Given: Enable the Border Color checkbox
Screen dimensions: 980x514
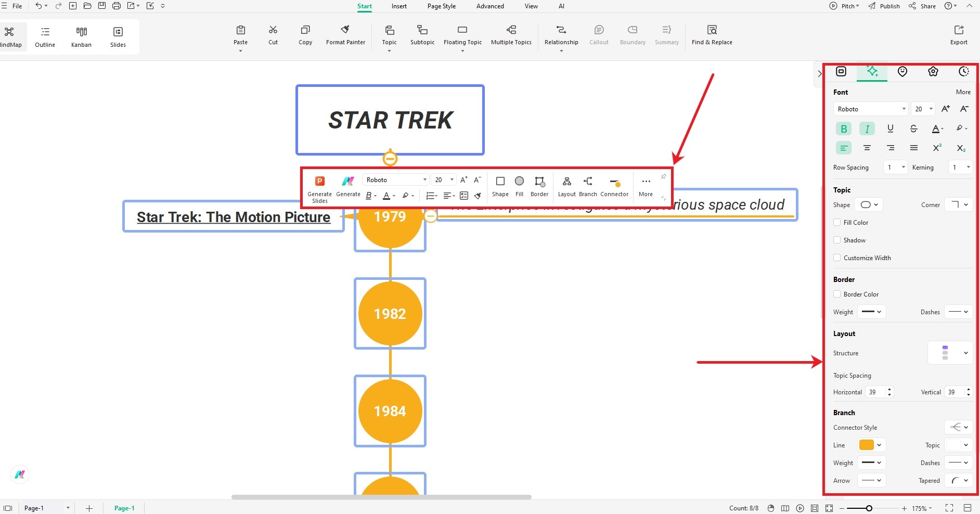Looking at the screenshot, I should 837,294.
